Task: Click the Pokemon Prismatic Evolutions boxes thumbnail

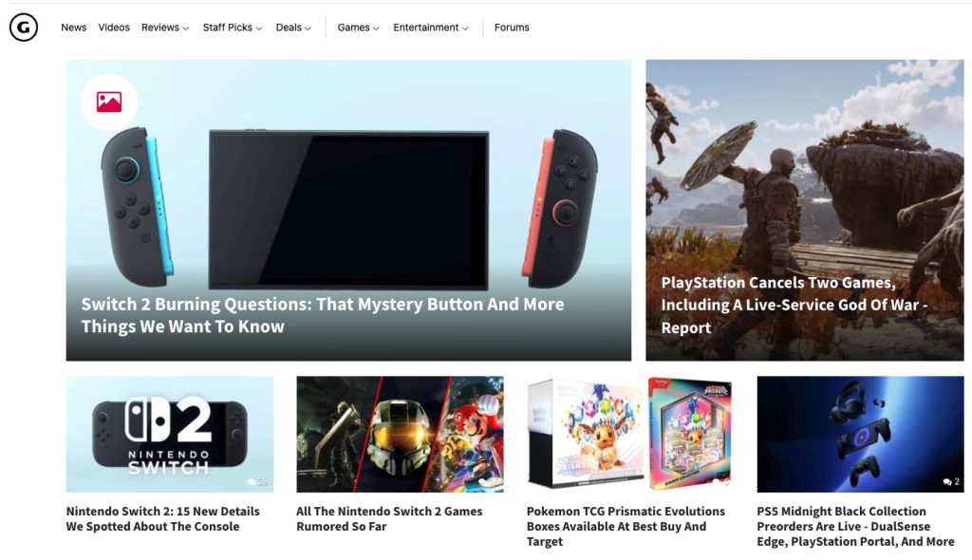Action: 630,434
